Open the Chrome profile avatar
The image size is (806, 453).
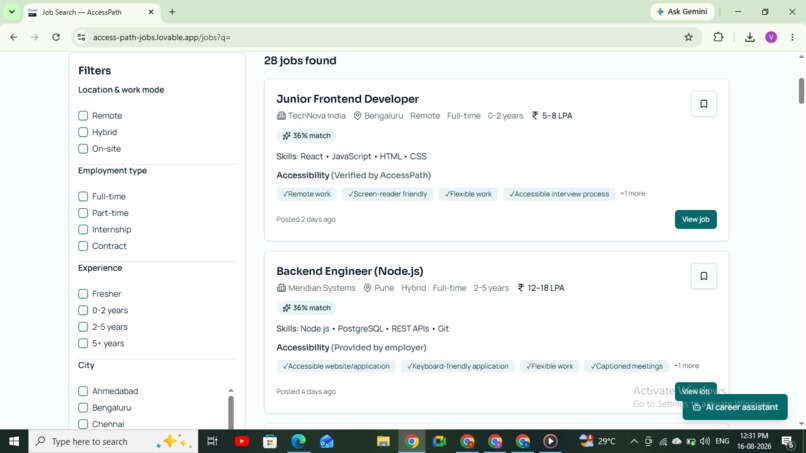pyautogui.click(x=771, y=37)
